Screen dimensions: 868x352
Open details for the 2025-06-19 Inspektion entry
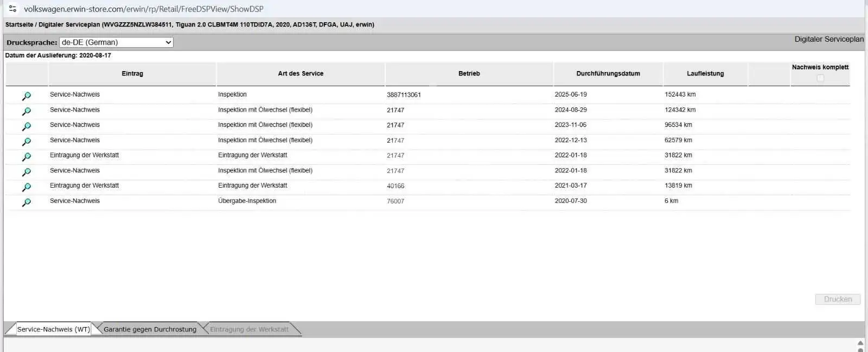pyautogui.click(x=26, y=96)
